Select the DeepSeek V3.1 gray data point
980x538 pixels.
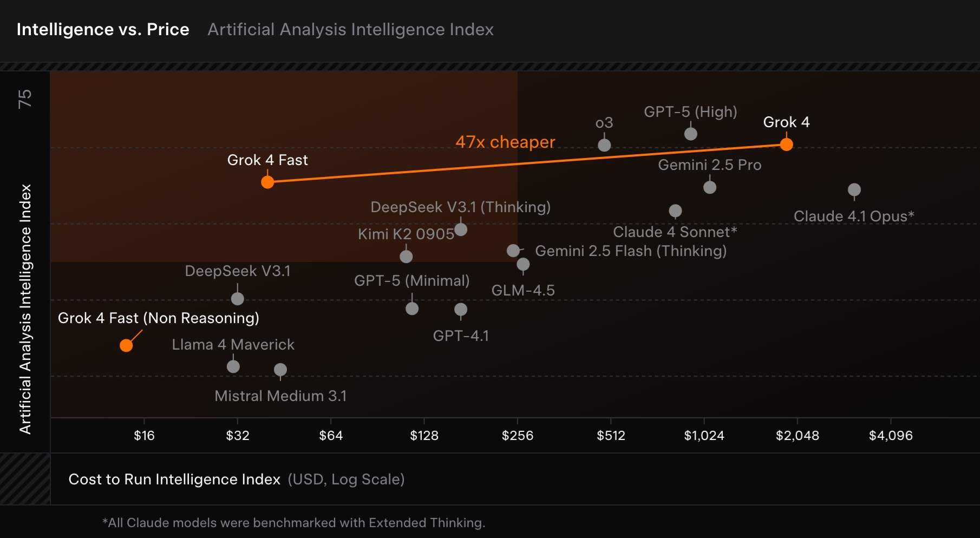[237, 299]
